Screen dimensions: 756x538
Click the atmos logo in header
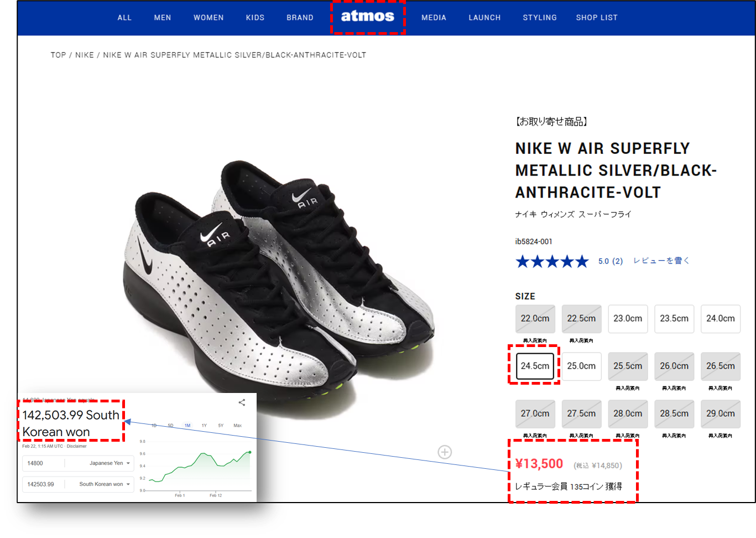click(x=368, y=17)
